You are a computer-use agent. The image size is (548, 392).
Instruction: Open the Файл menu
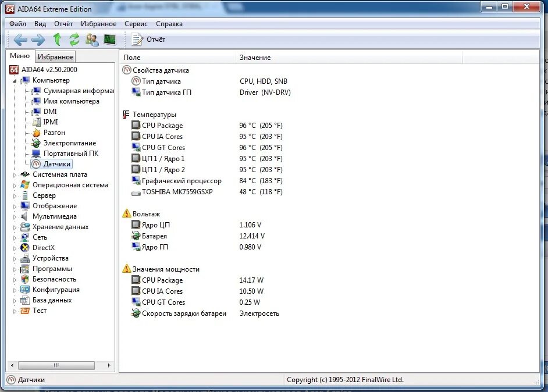tap(17, 24)
